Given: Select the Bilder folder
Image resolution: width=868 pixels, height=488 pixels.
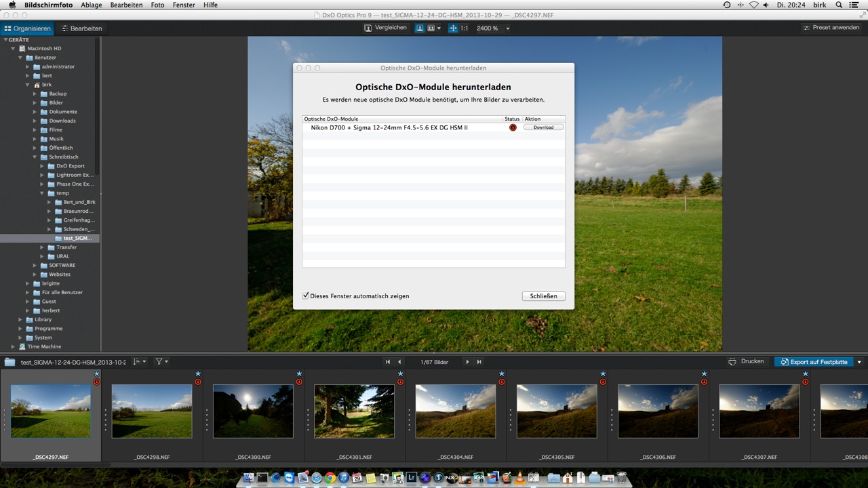Looking at the screenshot, I should [56, 103].
